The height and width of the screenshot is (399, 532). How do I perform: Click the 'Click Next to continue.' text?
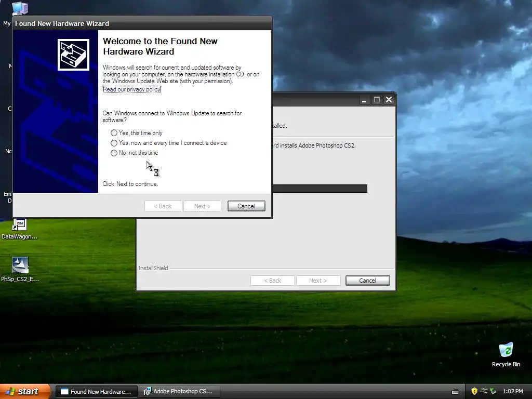[x=130, y=184]
